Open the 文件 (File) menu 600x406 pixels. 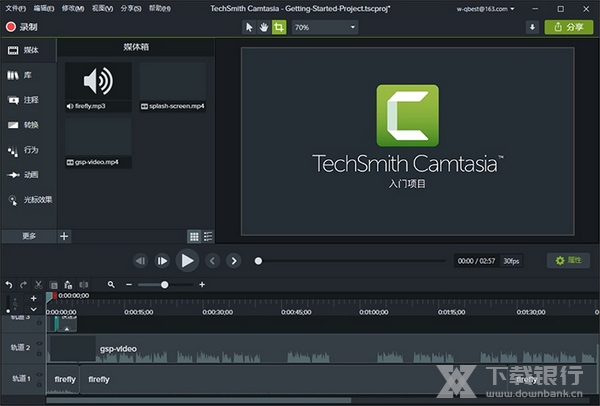tap(15, 8)
